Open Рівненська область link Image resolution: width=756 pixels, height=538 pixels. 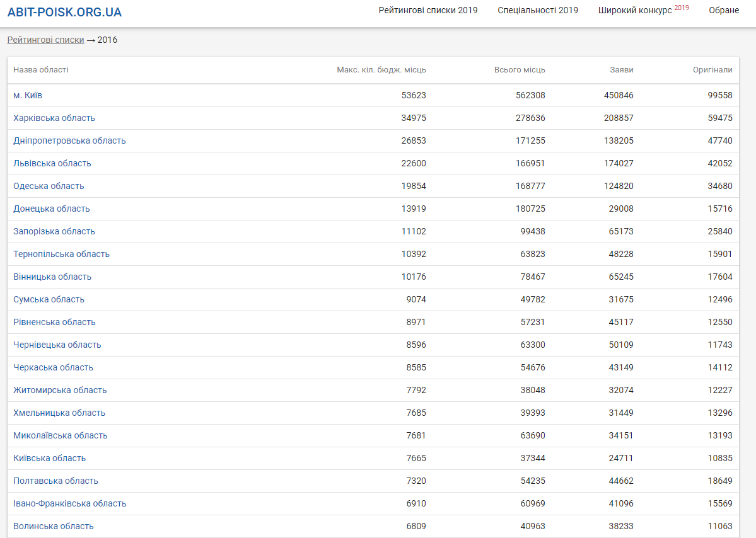tap(54, 322)
